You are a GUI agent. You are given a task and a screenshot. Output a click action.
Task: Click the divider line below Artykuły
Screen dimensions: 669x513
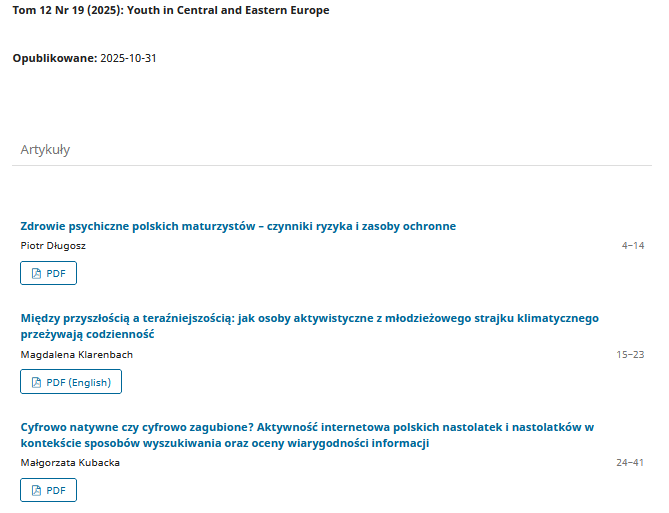[x=332, y=166]
